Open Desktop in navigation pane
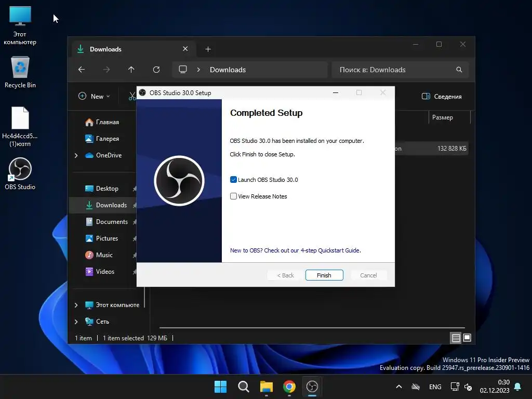This screenshot has height=399, width=532. point(102,189)
